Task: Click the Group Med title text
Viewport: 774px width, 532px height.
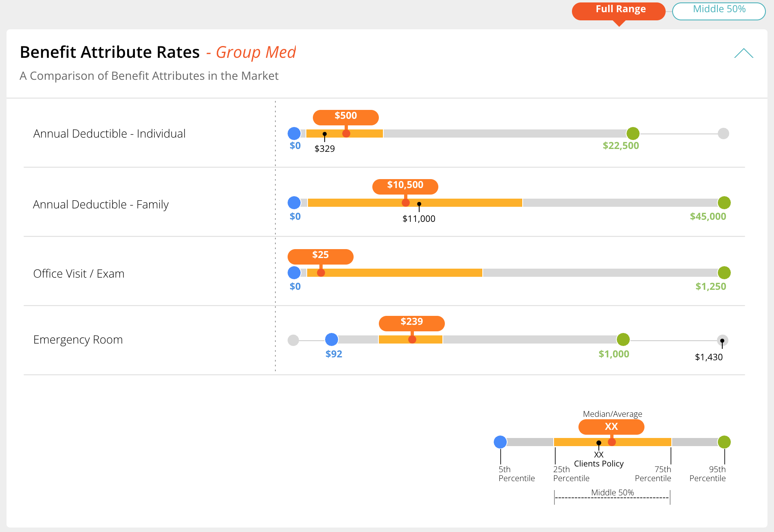Action: pos(255,52)
